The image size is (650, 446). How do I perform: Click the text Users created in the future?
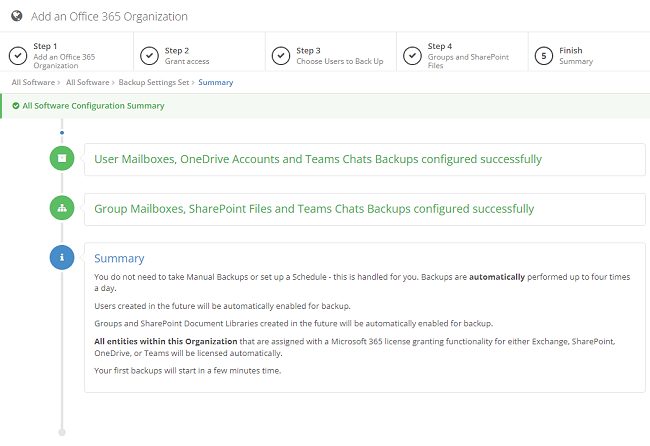click(222, 306)
